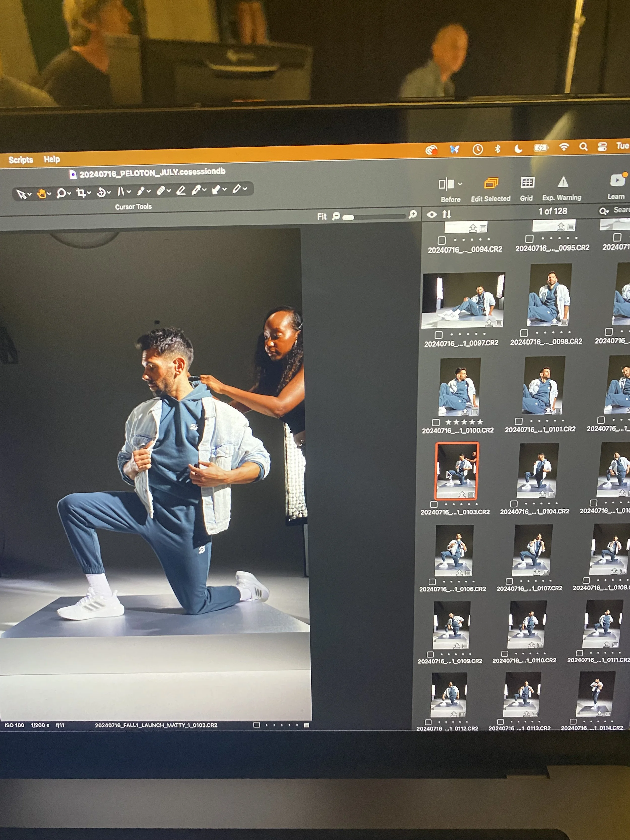Image resolution: width=630 pixels, height=840 pixels.
Task: Toggle the eye viewer visibility icon
Action: [x=431, y=215]
